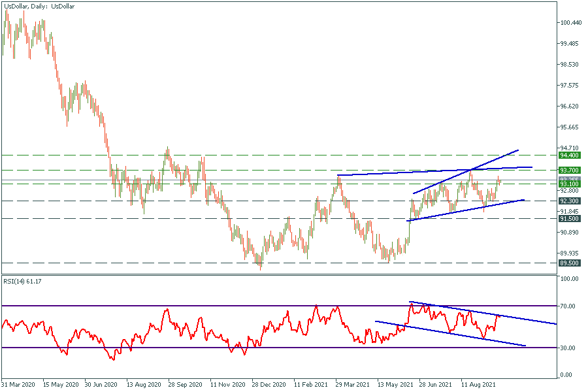588x392 pixels.
Task: Select the purple RSI 70 horizontal line
Action: pyautogui.click(x=196, y=306)
